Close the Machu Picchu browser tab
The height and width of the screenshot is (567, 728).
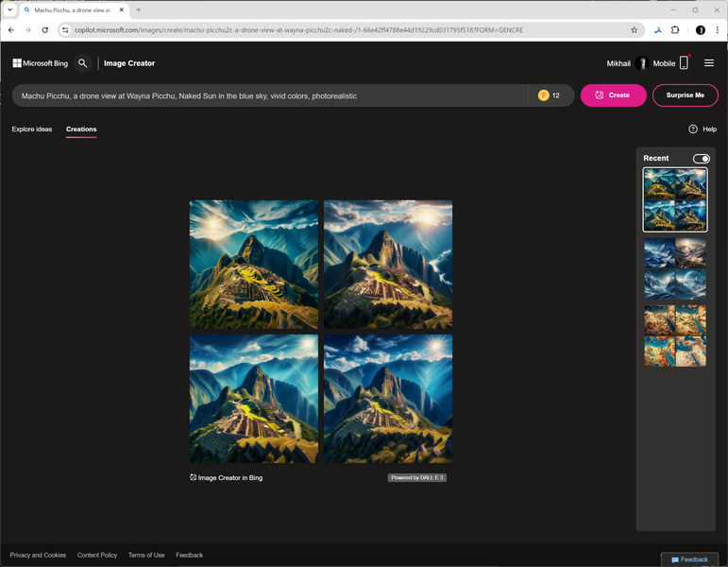coord(122,9)
